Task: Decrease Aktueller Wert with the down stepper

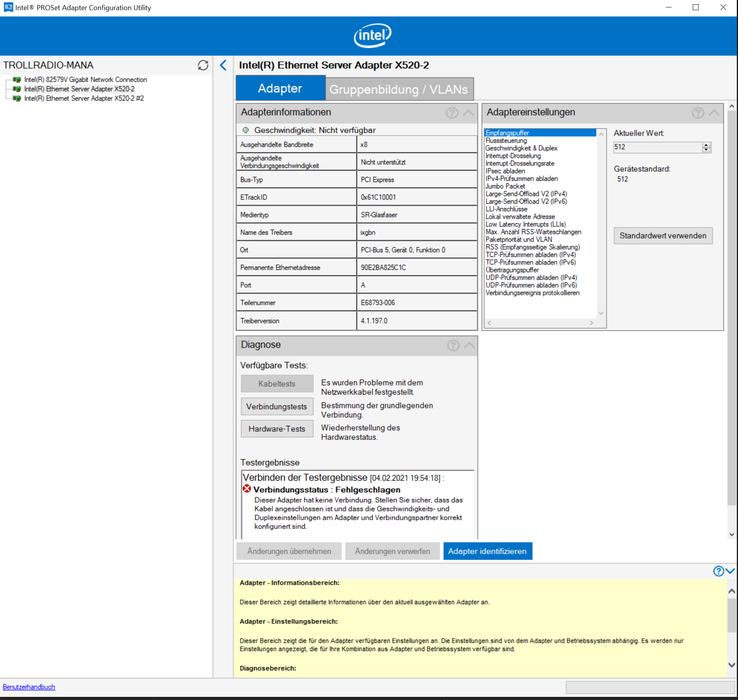Action: 706,150
